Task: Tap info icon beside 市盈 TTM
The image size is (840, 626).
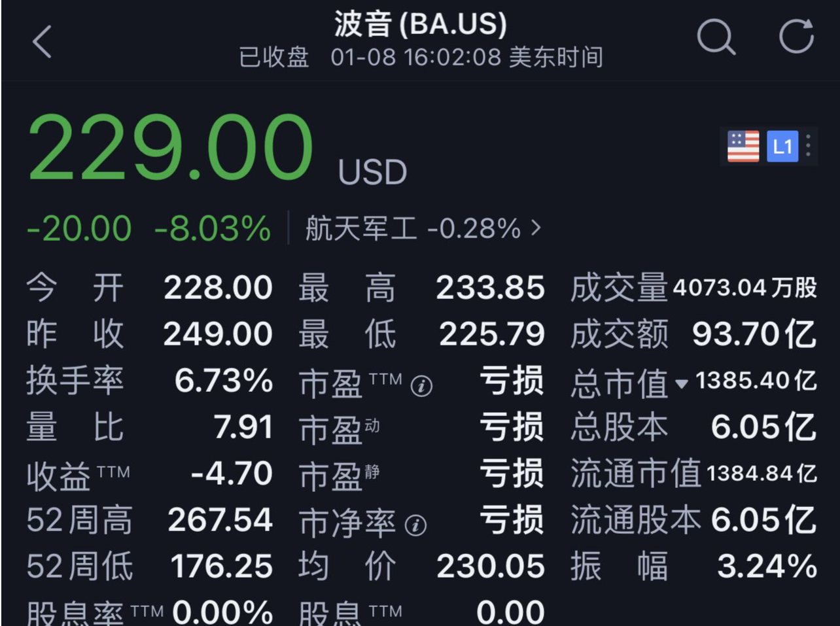Action: point(421,387)
